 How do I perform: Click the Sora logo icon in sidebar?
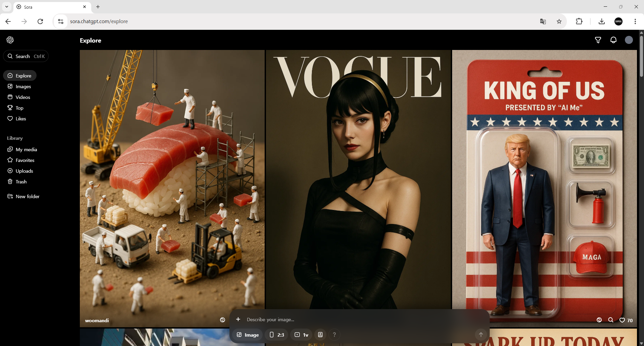[10, 40]
